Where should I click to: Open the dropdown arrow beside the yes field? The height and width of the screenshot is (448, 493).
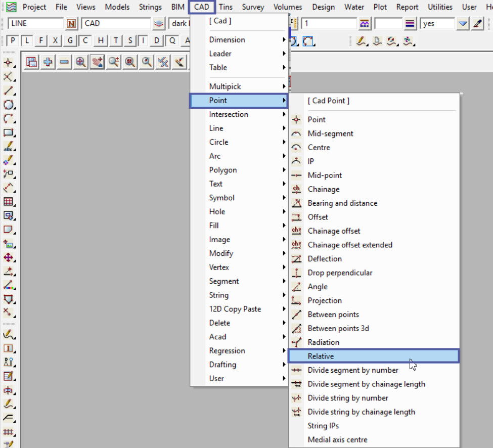463,24
